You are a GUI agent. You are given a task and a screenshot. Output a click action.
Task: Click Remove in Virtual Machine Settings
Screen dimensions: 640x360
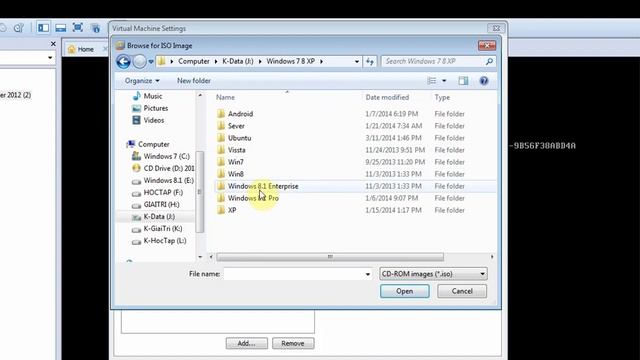[x=293, y=343]
